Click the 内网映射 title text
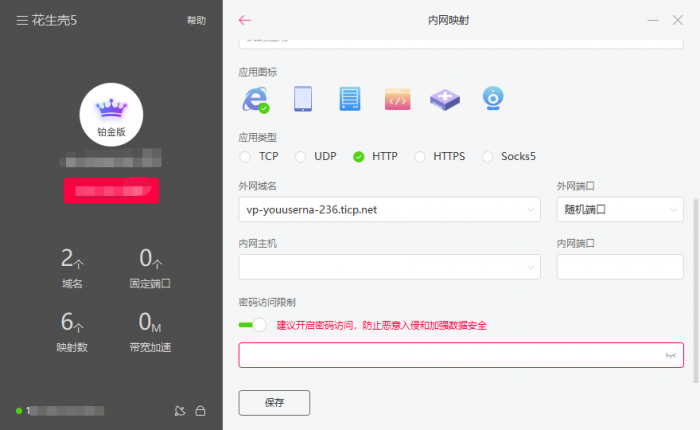The width and height of the screenshot is (700, 430). pos(448,21)
